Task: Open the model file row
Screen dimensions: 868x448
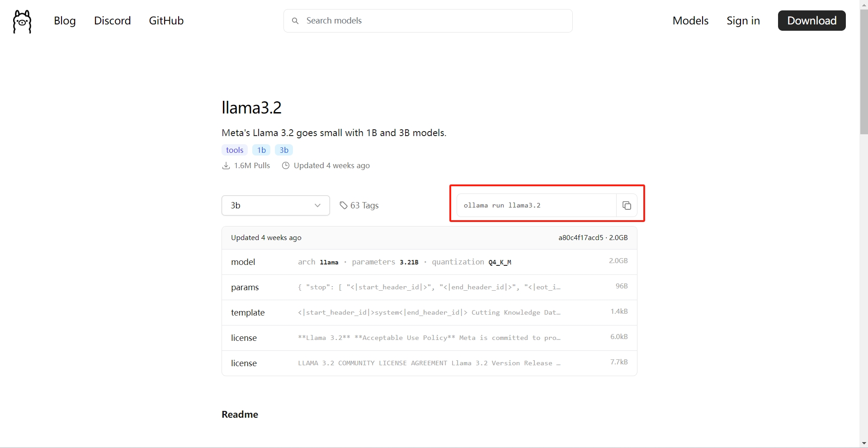Action: [x=429, y=262]
